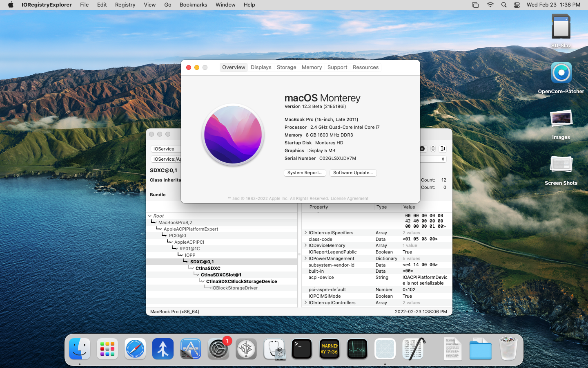This screenshot has width=588, height=368.
Task: Open the App Store style icon in Dock
Action: tap(191, 349)
